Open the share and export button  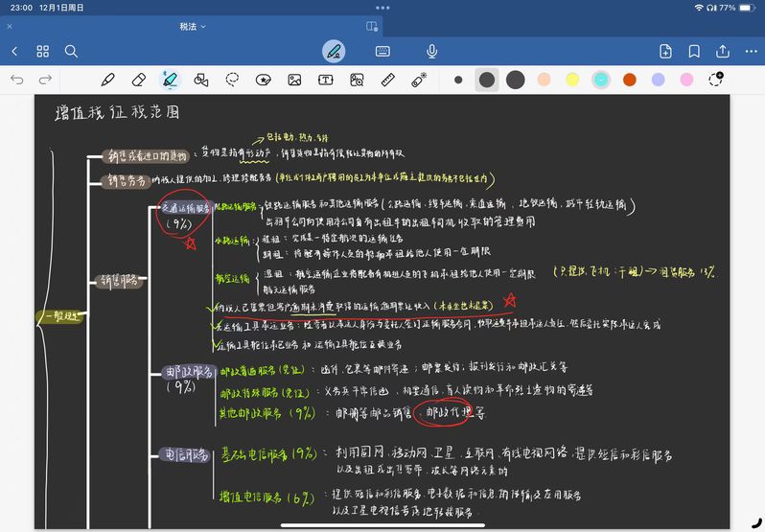click(723, 51)
